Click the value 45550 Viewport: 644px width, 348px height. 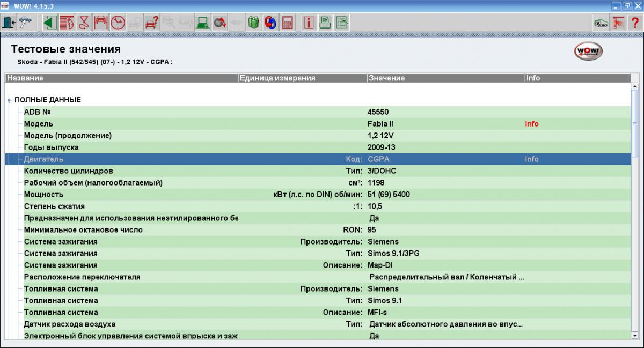click(x=378, y=112)
